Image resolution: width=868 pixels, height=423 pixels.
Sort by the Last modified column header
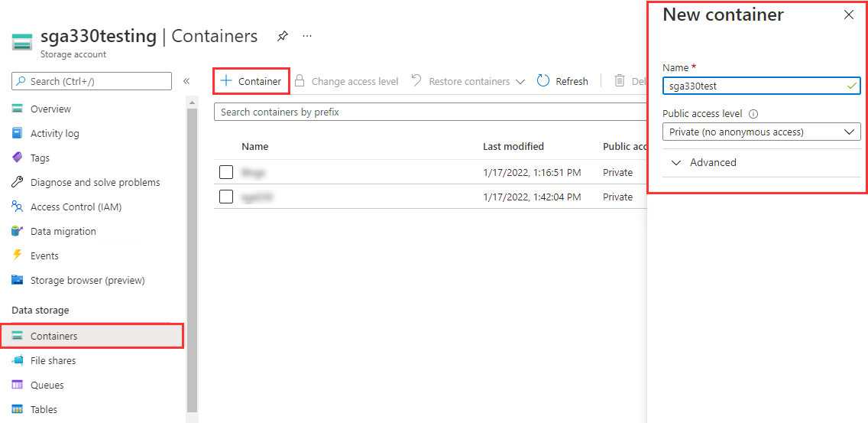[x=513, y=146]
